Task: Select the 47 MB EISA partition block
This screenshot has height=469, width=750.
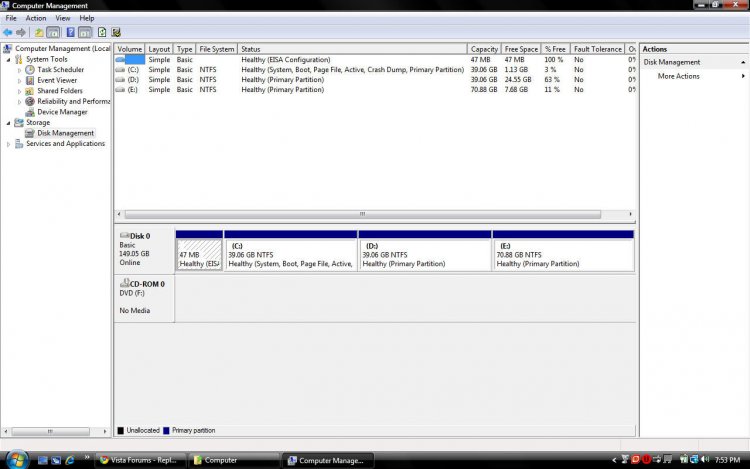Action: pos(199,251)
